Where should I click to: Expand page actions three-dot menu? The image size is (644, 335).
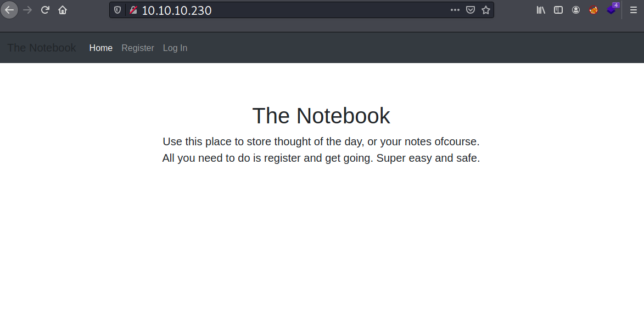tap(455, 10)
